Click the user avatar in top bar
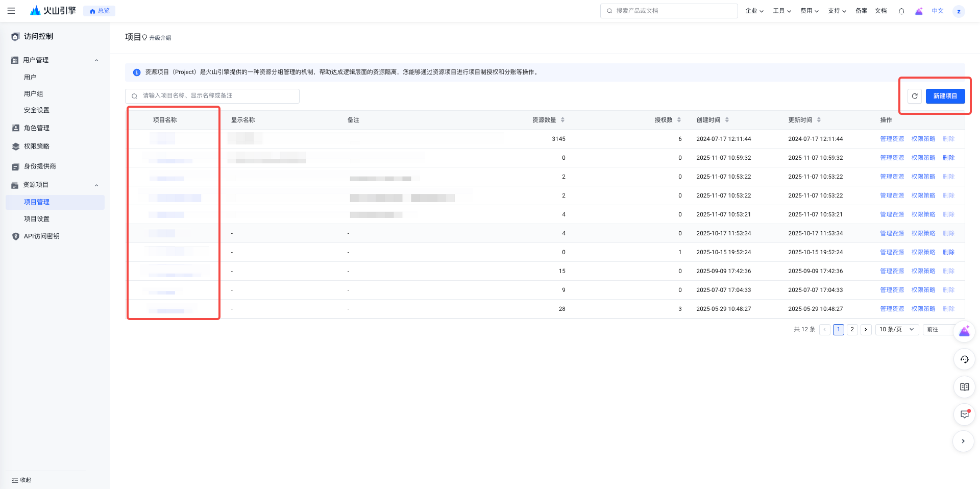Image resolution: width=980 pixels, height=489 pixels. coord(959,11)
